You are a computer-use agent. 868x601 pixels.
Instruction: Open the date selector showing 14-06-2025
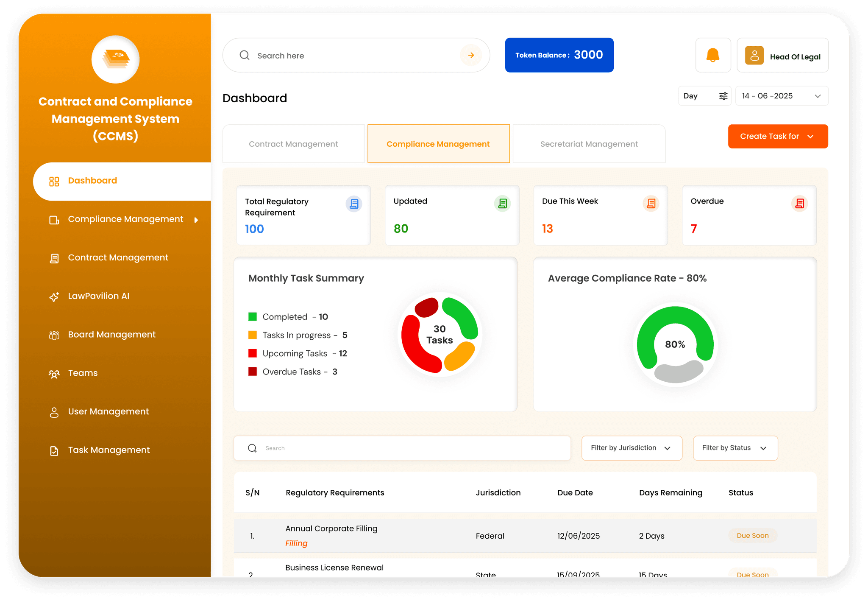781,96
